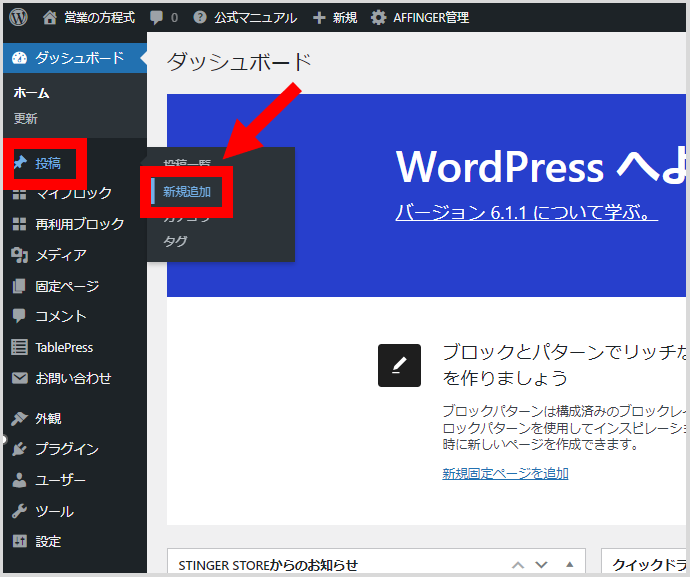Open バージョン 6.1.1 について学ぶ link

[526, 213]
